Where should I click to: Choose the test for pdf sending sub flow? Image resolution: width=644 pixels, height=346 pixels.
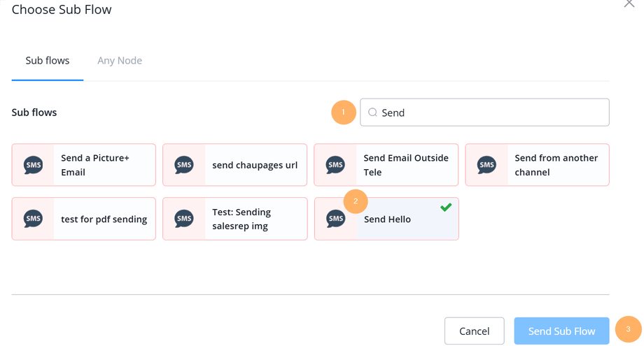point(104,219)
